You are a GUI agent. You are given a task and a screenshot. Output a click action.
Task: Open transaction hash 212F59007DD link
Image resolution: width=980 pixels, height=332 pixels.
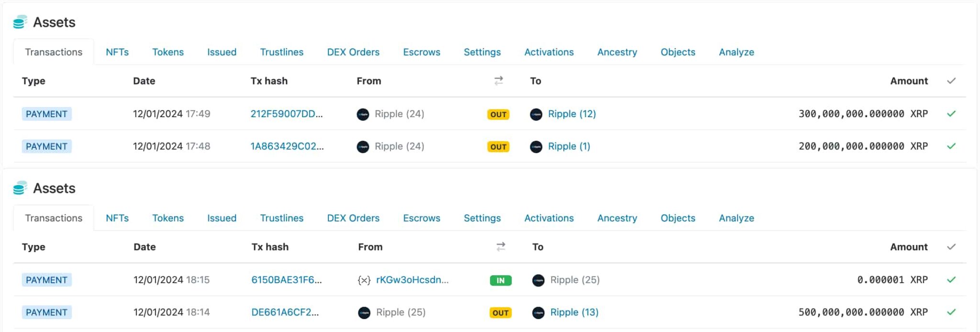click(287, 114)
